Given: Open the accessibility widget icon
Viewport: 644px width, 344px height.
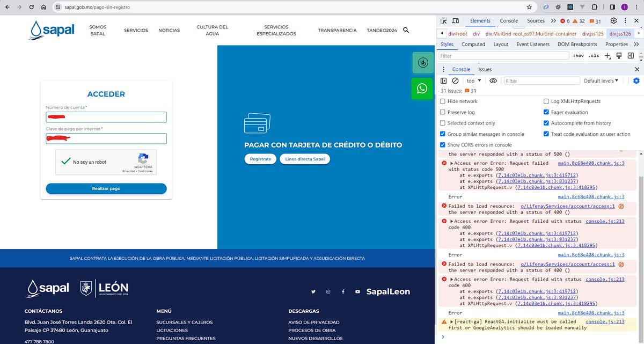Looking at the screenshot, I should [x=422, y=63].
